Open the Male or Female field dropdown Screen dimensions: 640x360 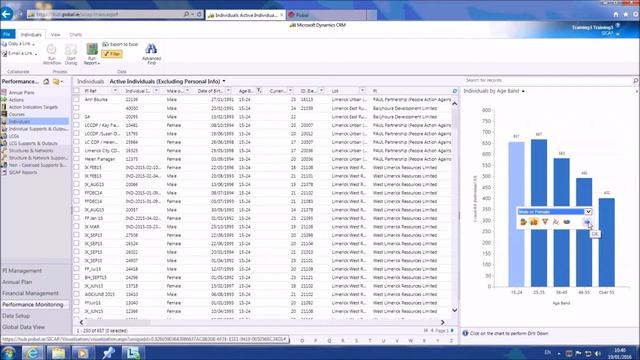tap(588, 211)
